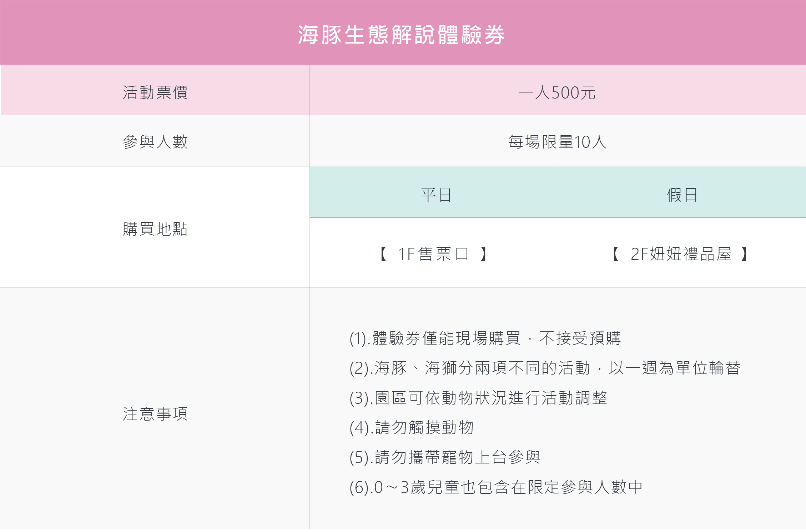Click note (6) about 0～3歲兒童
This screenshot has height=532, width=806.
point(496,487)
